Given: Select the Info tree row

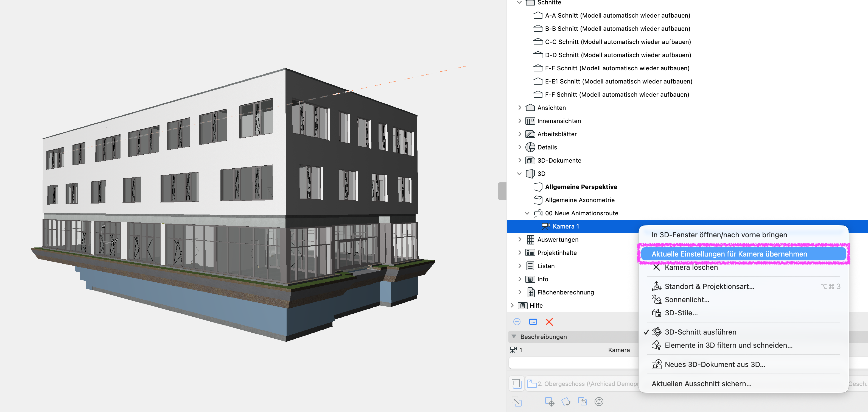Looking at the screenshot, I should [542, 279].
